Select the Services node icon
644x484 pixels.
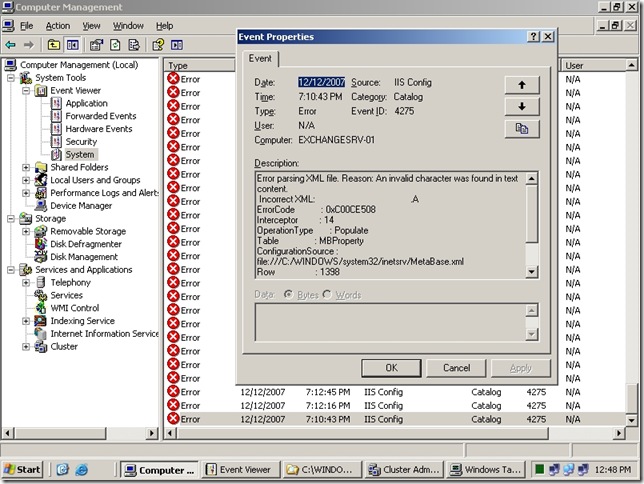tap(41, 295)
